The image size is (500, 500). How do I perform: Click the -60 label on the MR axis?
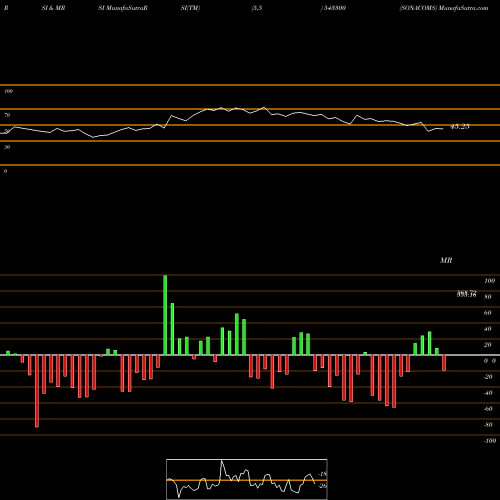[x=488, y=409]
